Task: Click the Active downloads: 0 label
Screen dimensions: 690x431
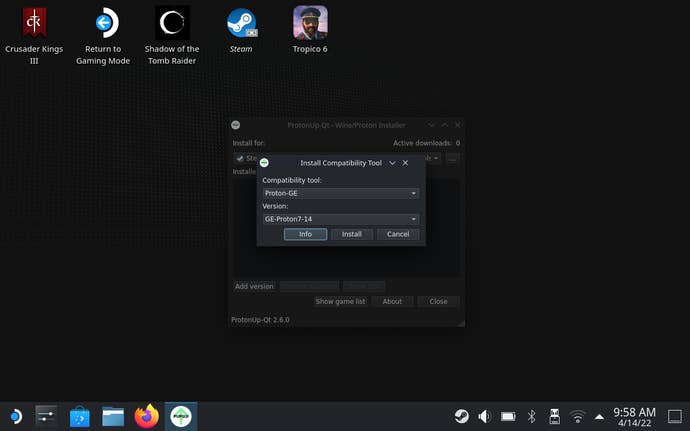Action: click(x=426, y=143)
